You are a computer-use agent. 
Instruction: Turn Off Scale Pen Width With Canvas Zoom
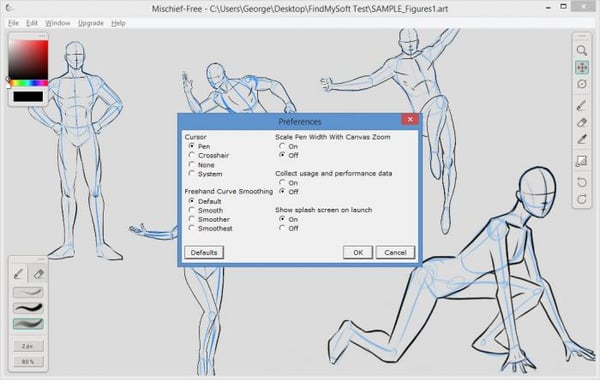pyautogui.click(x=289, y=155)
